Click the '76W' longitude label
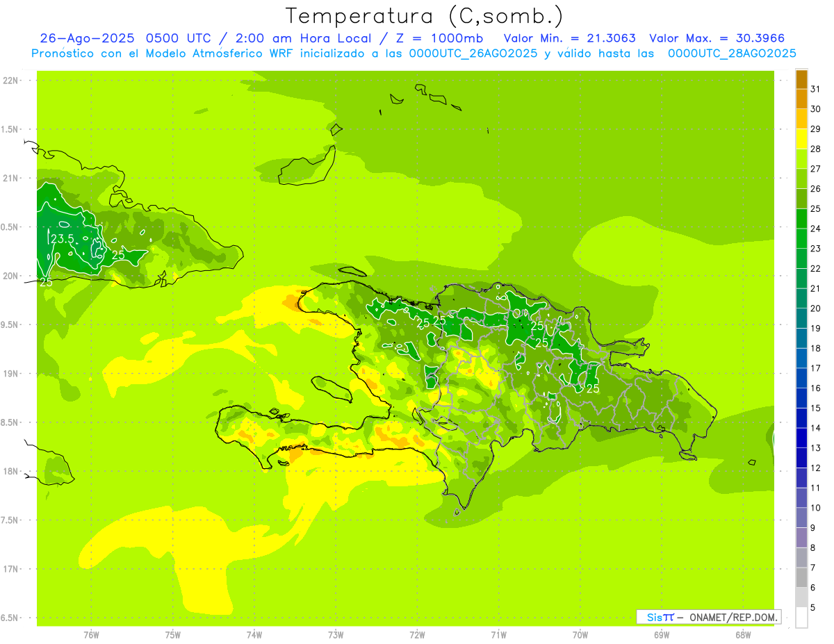834x644 pixels. [x=91, y=635]
